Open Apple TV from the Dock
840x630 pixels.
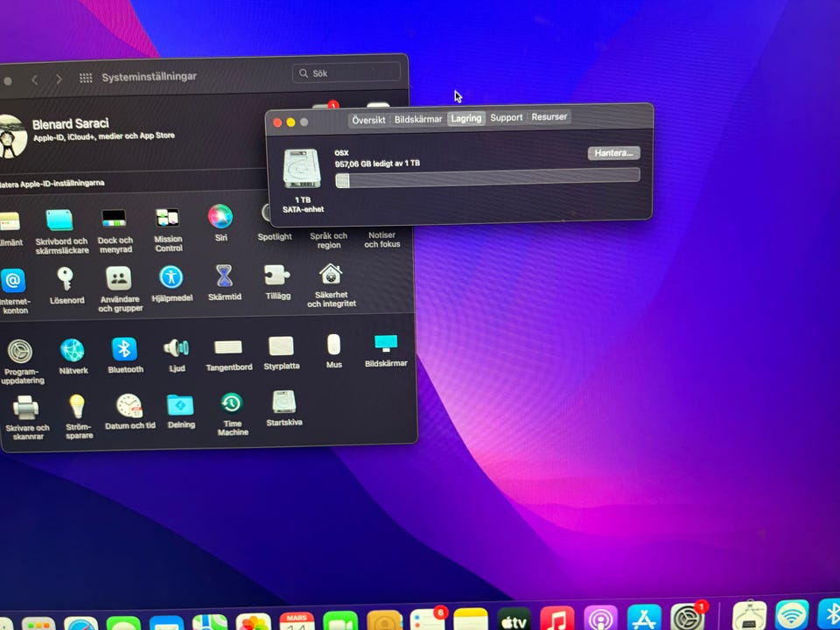[514, 619]
